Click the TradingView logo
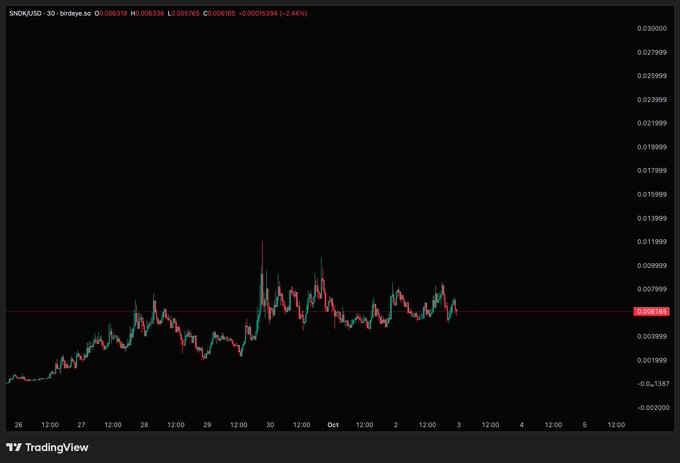The height and width of the screenshot is (463, 680). coord(47,447)
